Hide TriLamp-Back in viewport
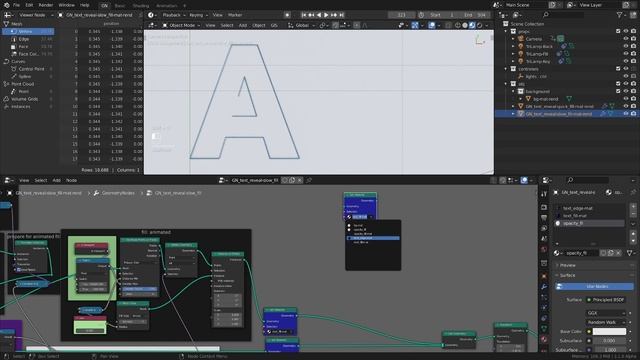This screenshot has height=360, width=640. point(626,47)
